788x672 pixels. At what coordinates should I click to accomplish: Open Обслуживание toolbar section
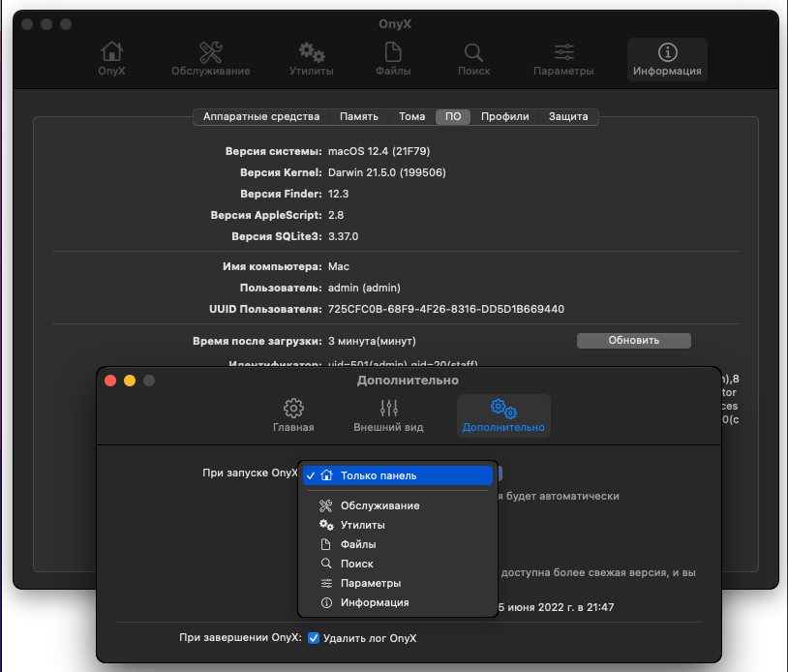(x=211, y=59)
